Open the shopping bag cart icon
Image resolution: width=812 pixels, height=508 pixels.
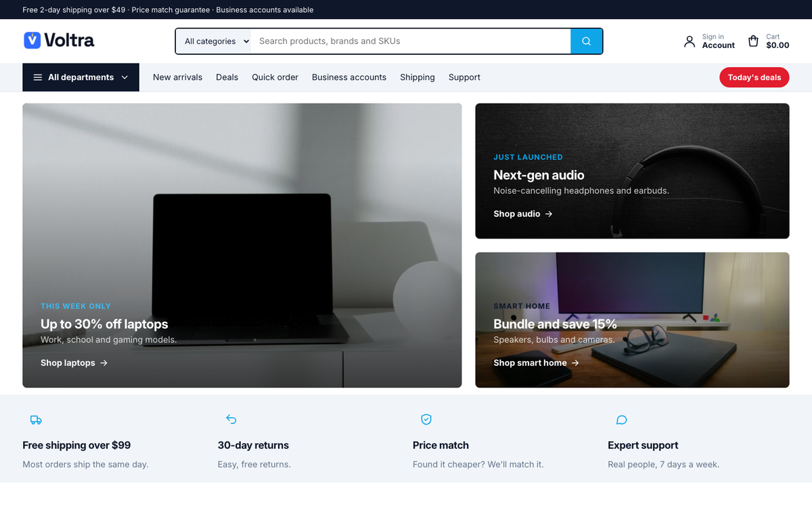pos(753,41)
